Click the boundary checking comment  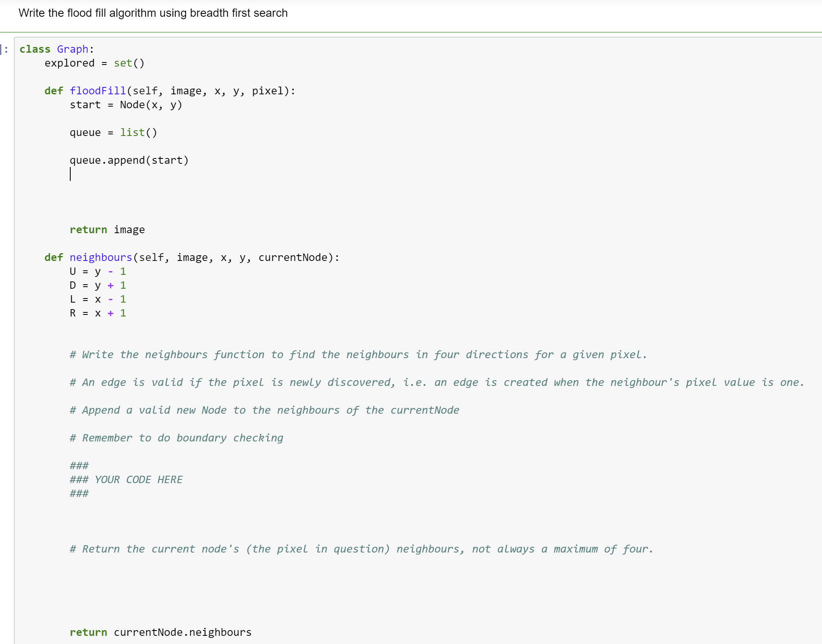click(176, 437)
